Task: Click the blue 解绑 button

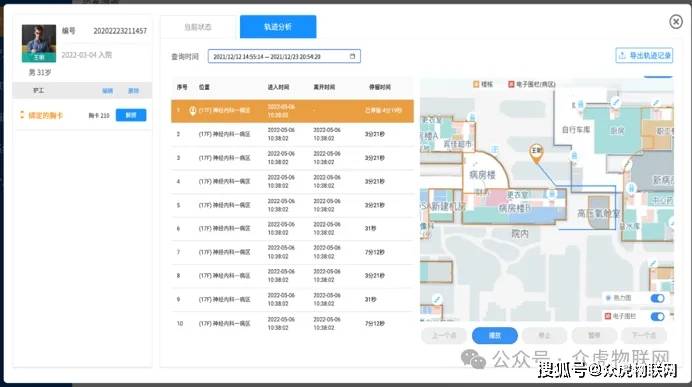Action: click(131, 115)
